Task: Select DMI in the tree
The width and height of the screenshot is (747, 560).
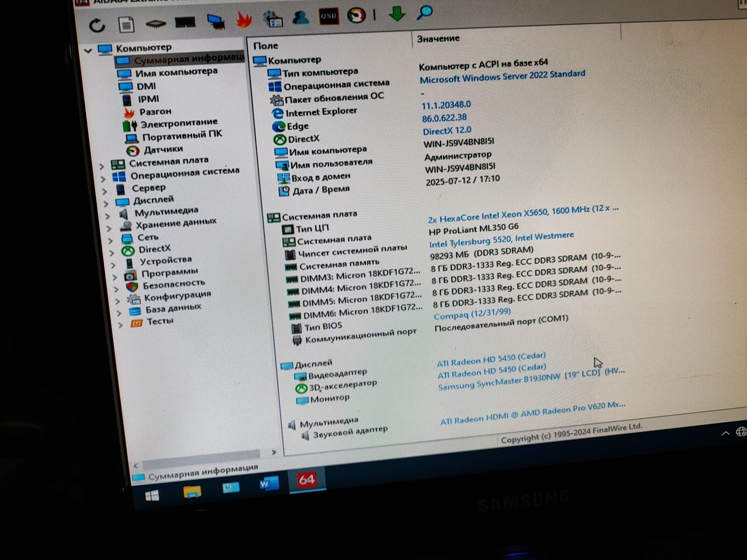Action: click(137, 87)
